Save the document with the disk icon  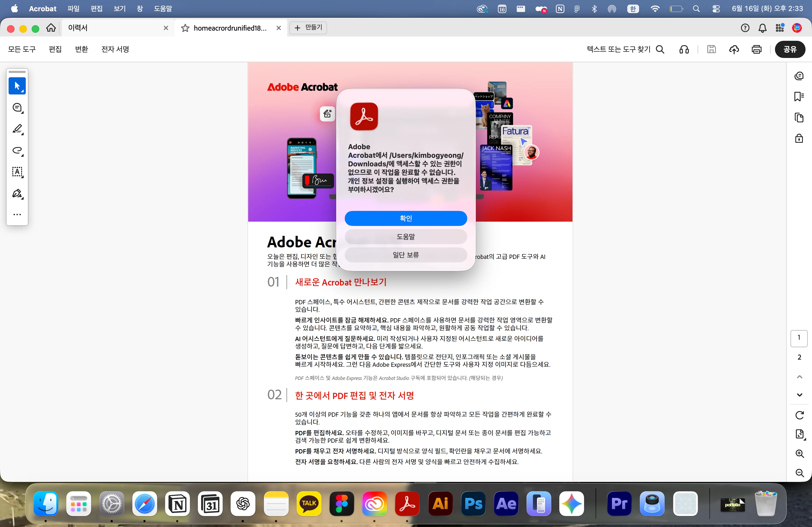[x=711, y=49]
